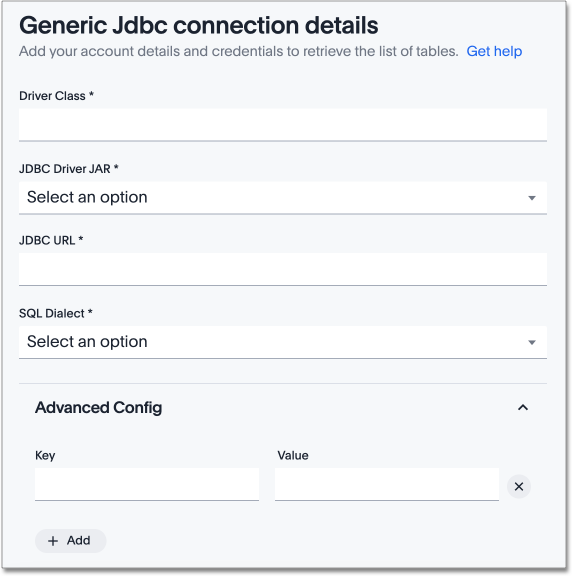Click the plus icon in Add button
572x576 pixels.
point(53,541)
